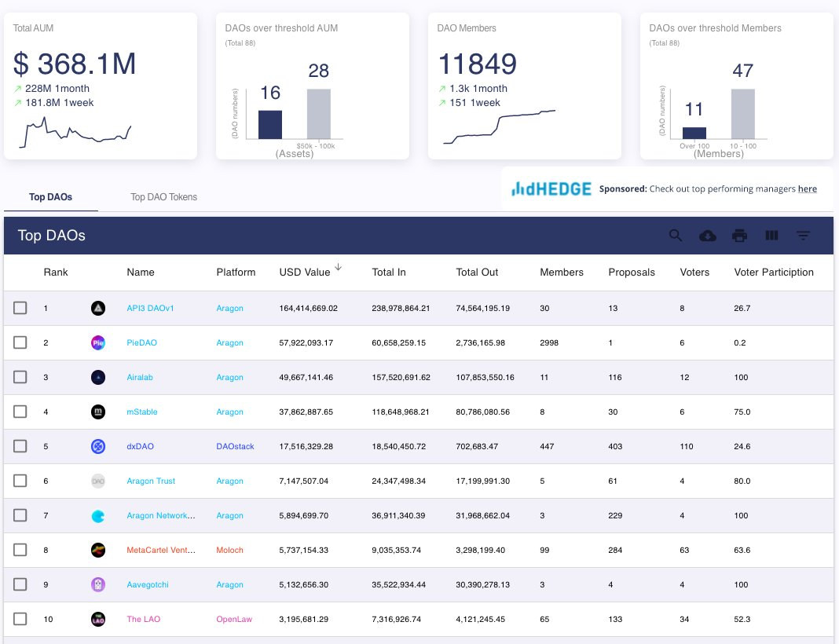This screenshot has width=839, height=644.
Task: Click the Aavegotchi logo icon
Action: [x=98, y=584]
